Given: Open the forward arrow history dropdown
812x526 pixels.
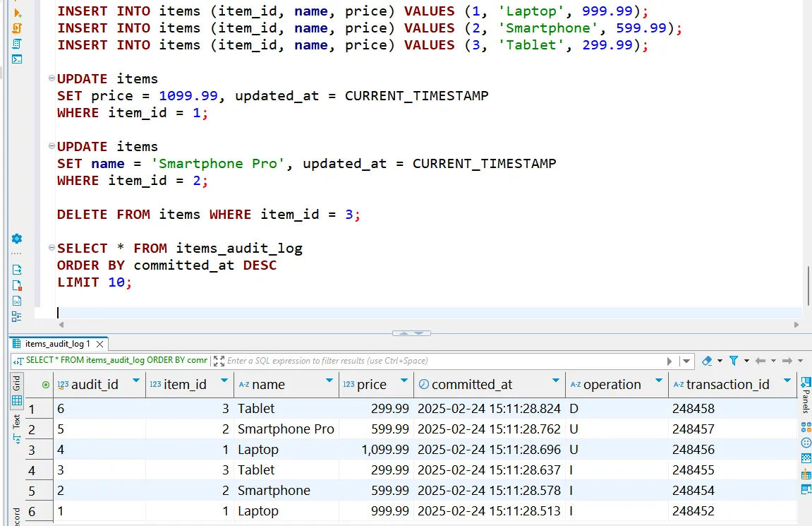Looking at the screenshot, I should tap(801, 361).
